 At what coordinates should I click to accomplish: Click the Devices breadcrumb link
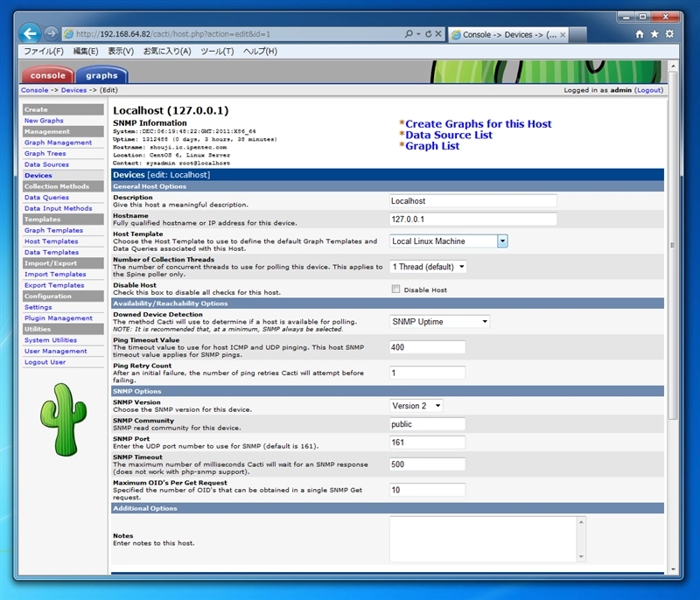coord(73,90)
